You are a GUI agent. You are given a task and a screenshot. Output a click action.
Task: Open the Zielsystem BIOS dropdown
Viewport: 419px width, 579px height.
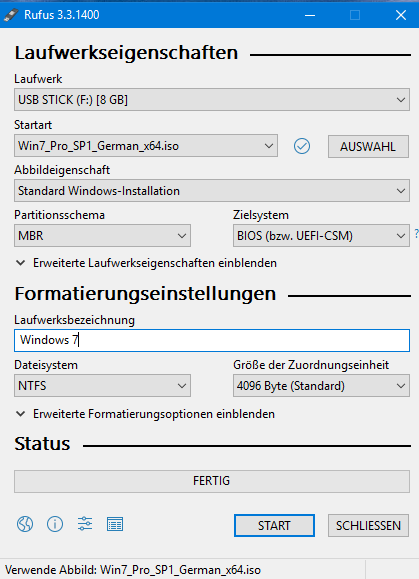coord(321,236)
